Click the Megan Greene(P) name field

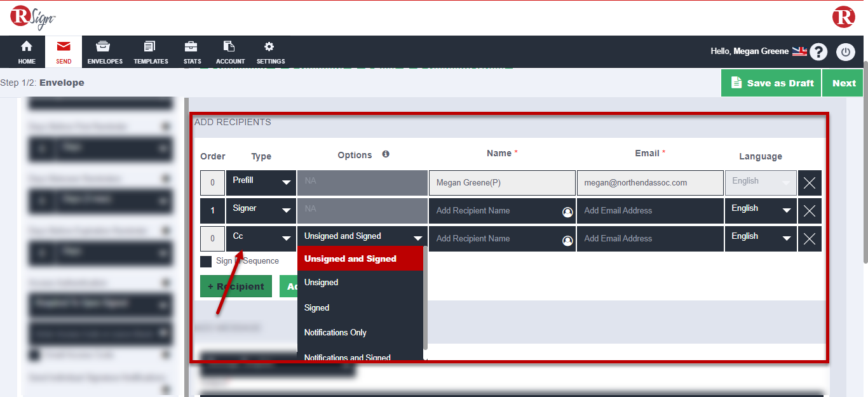[502, 183]
